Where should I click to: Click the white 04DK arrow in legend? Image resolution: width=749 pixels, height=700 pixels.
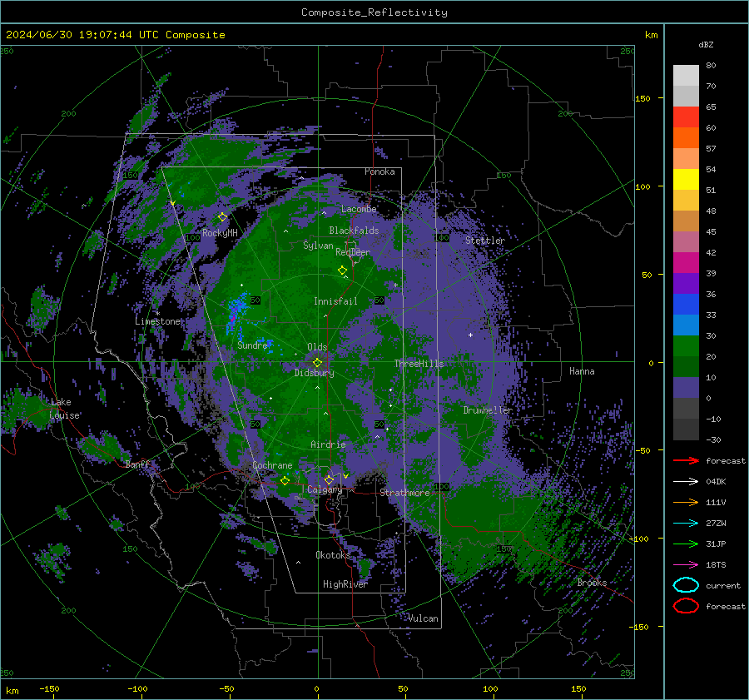coord(686,481)
